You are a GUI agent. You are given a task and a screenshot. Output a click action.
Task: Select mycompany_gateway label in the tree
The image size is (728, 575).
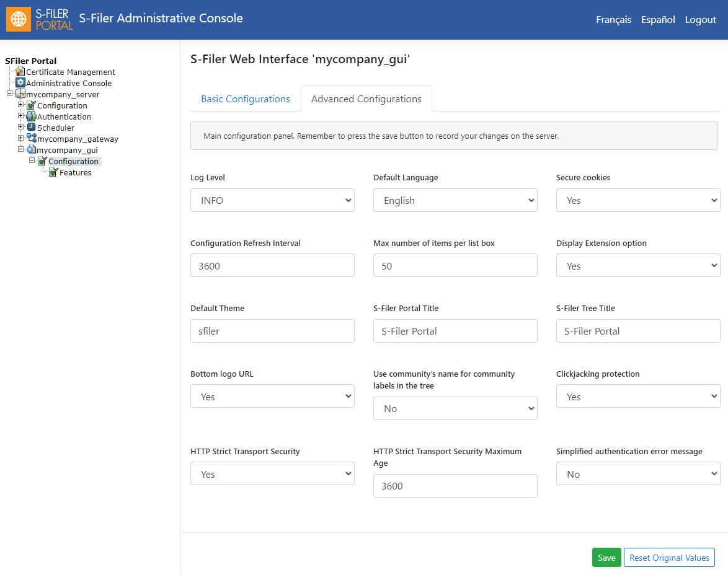pyautogui.click(x=78, y=139)
